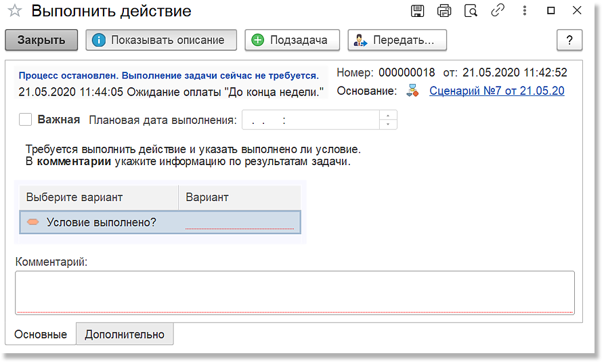Screen dimensions: 604x364
Task: Print the form using printer icon
Action: click(444, 11)
